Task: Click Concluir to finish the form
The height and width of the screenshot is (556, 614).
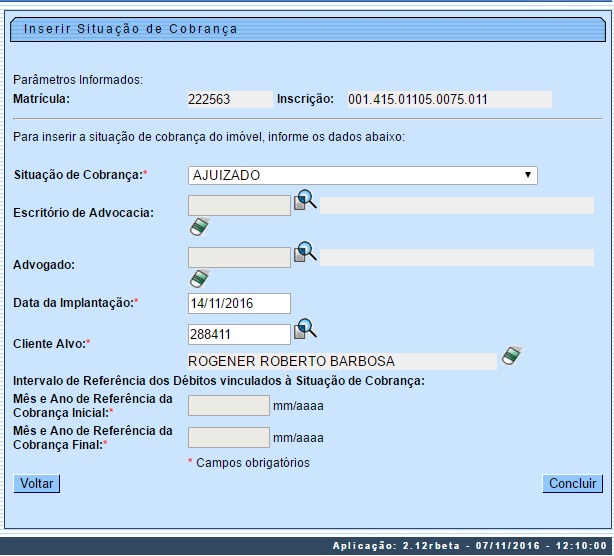Action: [574, 484]
